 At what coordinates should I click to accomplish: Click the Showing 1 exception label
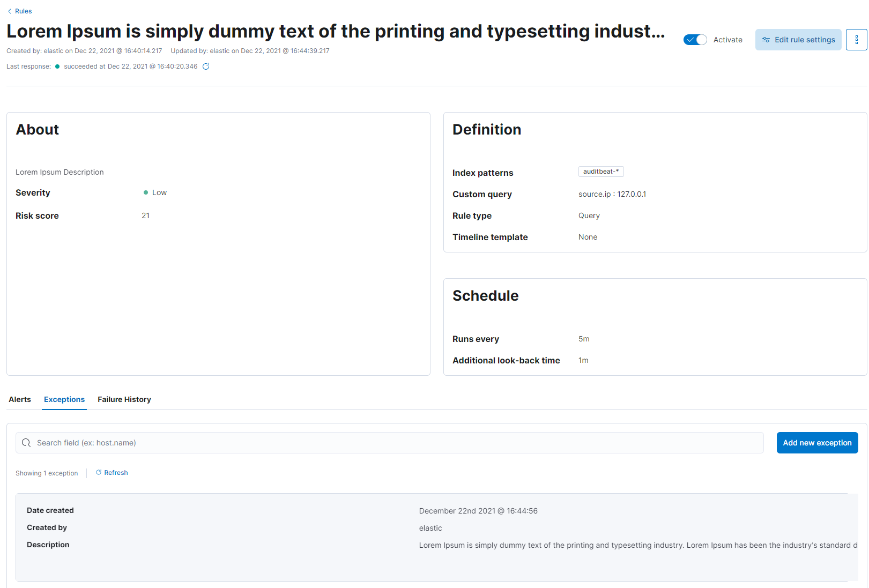click(x=47, y=473)
